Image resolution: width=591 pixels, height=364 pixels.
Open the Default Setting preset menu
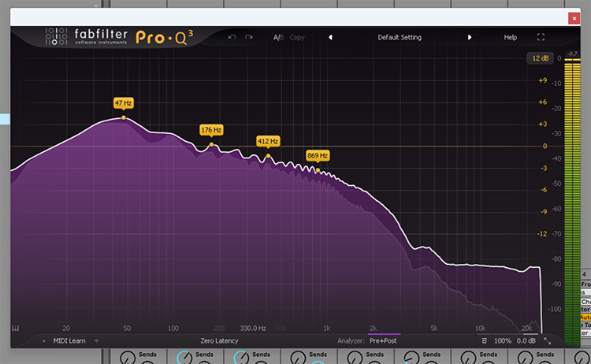400,37
